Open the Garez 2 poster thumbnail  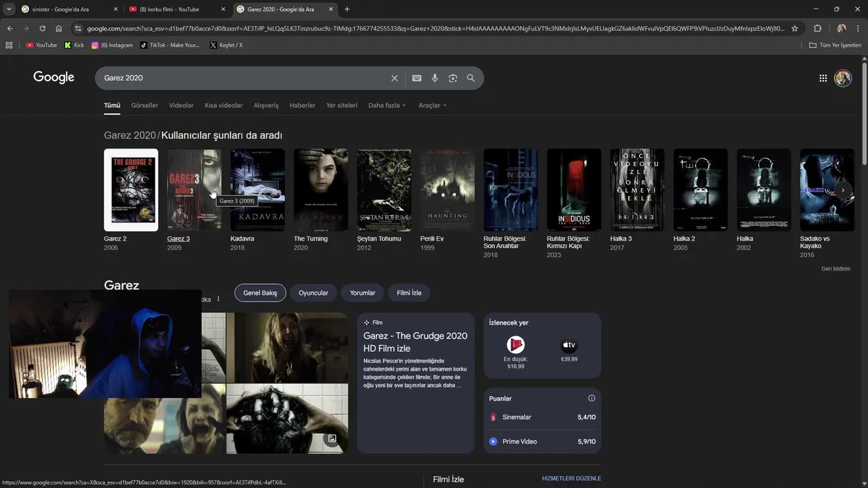pyautogui.click(x=131, y=190)
